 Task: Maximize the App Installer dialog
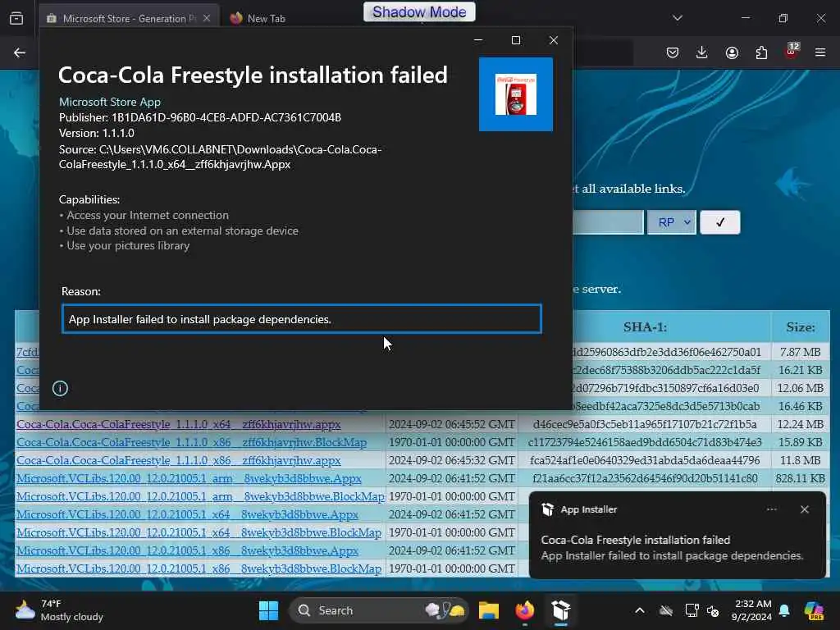(x=516, y=40)
